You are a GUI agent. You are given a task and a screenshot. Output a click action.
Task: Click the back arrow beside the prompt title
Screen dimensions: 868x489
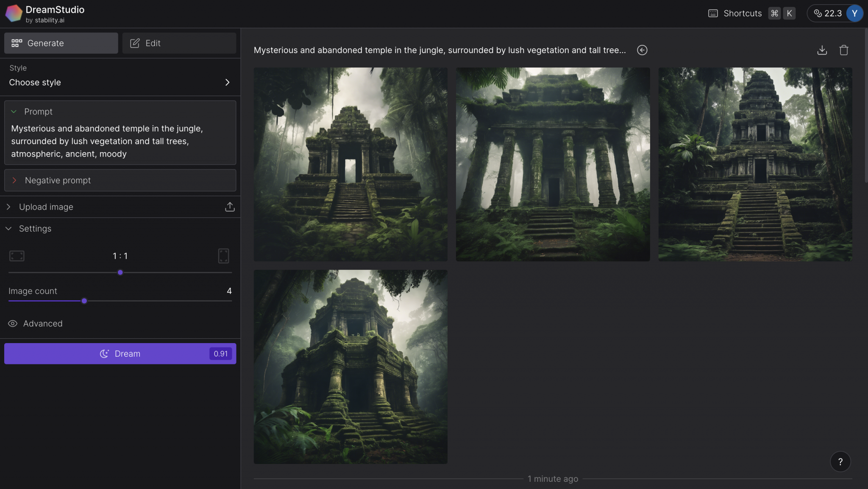pos(642,50)
